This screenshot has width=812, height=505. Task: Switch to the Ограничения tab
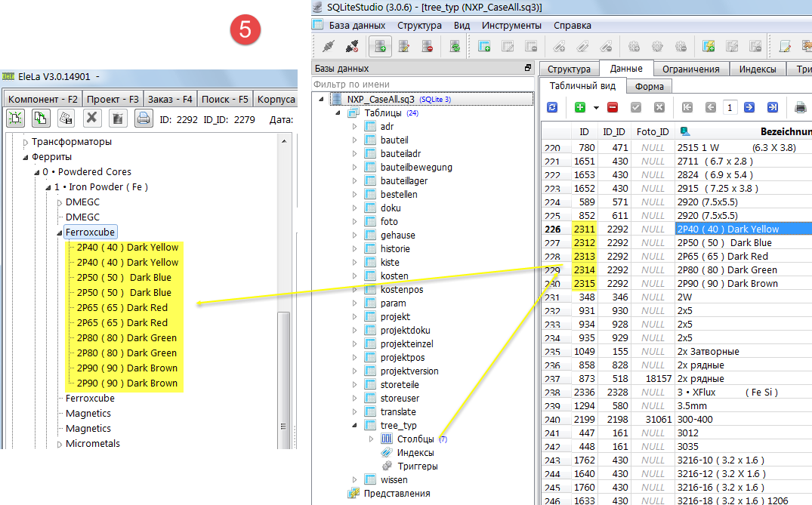(690, 69)
